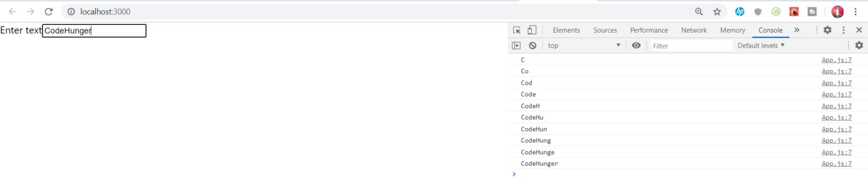Clear console with the ban icon

533,46
